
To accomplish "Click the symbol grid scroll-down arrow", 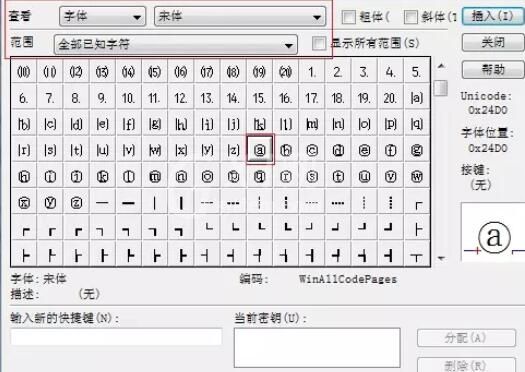I will [x=441, y=258].
